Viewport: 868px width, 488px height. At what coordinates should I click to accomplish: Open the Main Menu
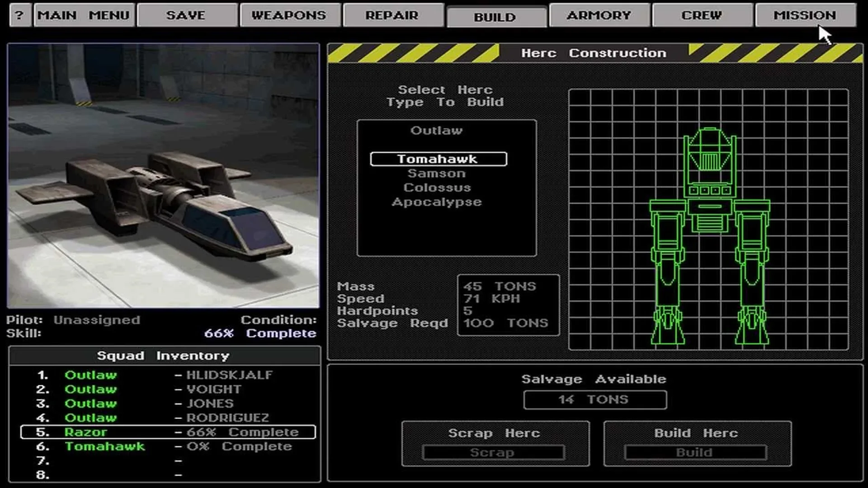coord(84,15)
